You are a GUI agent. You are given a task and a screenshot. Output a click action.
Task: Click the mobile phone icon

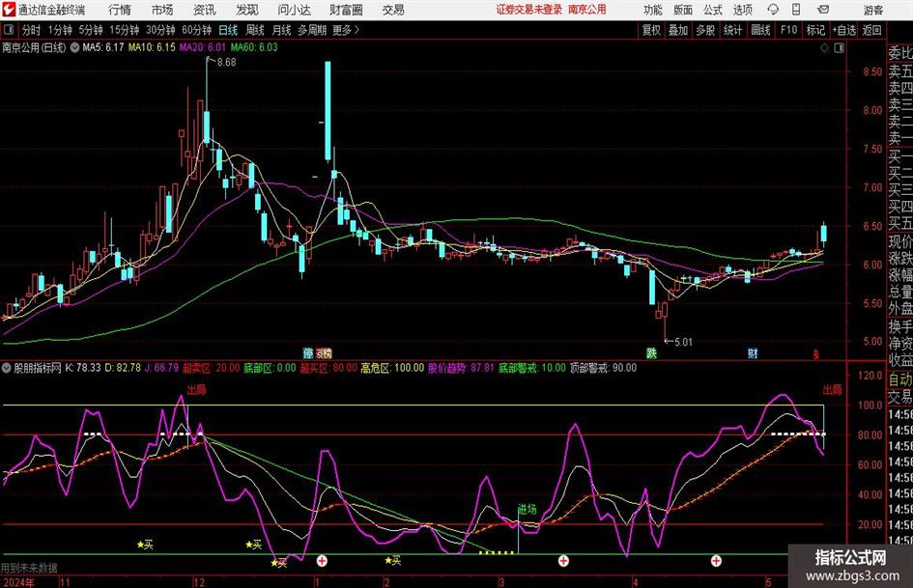(796, 10)
